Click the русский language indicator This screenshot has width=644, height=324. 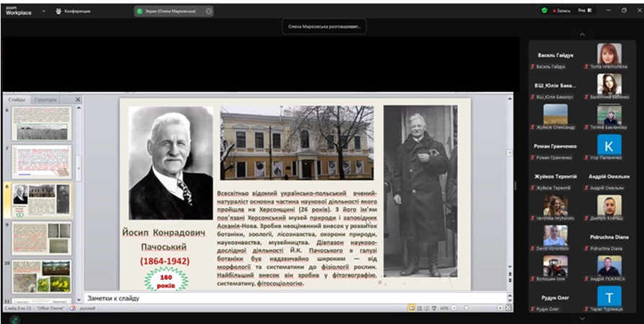[87, 308]
